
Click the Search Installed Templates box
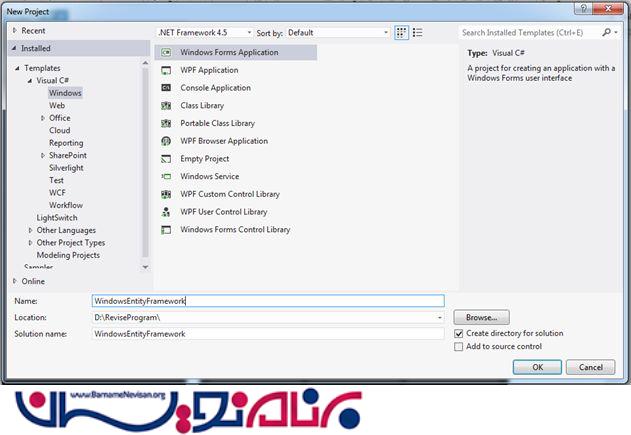tap(529, 33)
